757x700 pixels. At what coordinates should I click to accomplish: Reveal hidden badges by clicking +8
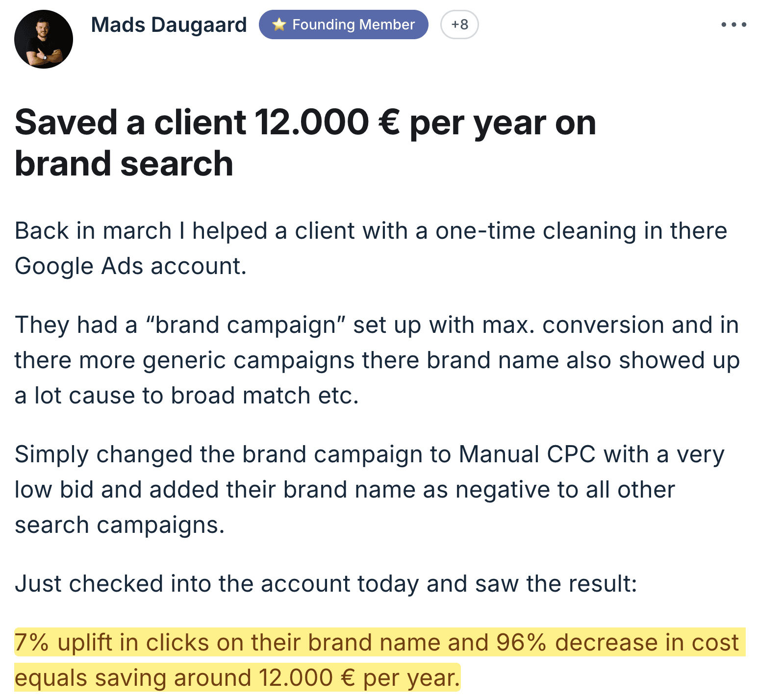point(459,24)
